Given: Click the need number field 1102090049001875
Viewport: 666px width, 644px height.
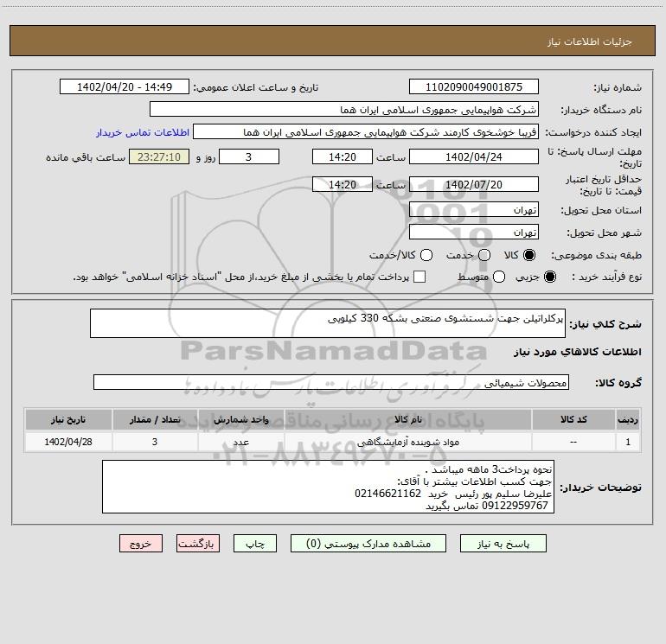Looking at the screenshot, I should [474, 86].
